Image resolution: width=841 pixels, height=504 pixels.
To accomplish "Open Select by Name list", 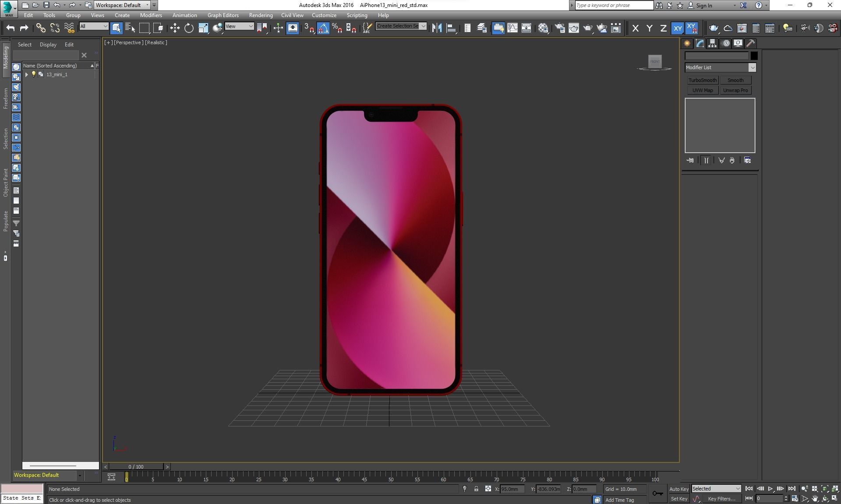I will [130, 28].
